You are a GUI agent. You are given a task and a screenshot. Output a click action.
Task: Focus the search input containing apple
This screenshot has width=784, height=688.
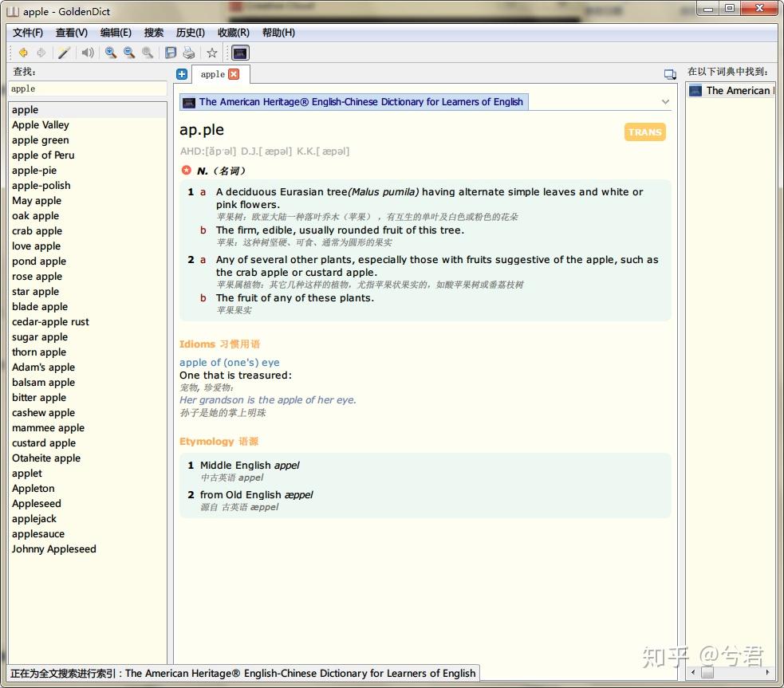(88, 88)
